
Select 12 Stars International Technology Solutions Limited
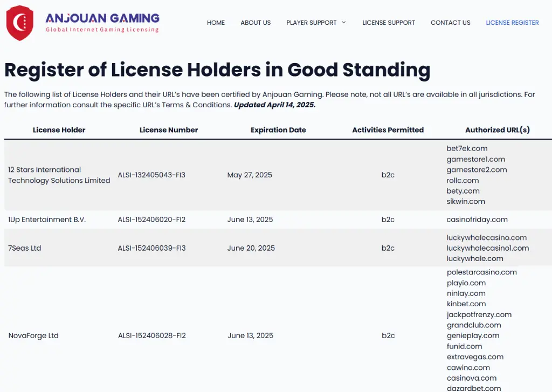[x=59, y=175]
